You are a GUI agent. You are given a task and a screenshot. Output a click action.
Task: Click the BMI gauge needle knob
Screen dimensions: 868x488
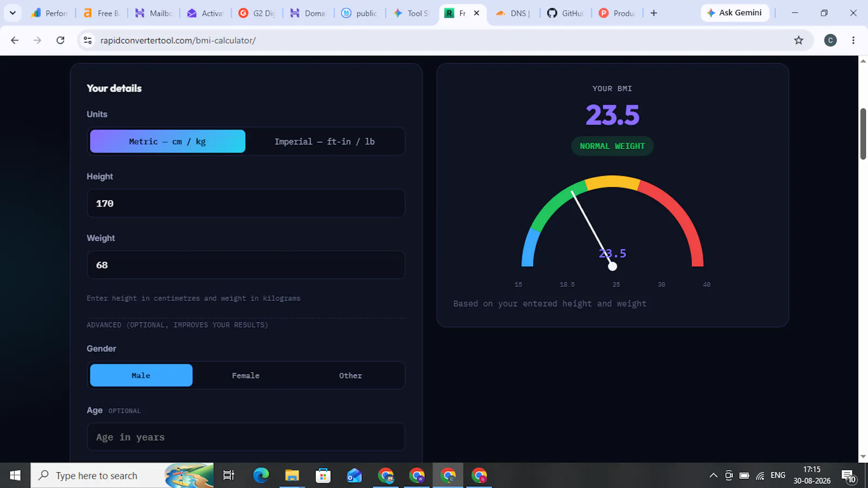click(x=612, y=266)
